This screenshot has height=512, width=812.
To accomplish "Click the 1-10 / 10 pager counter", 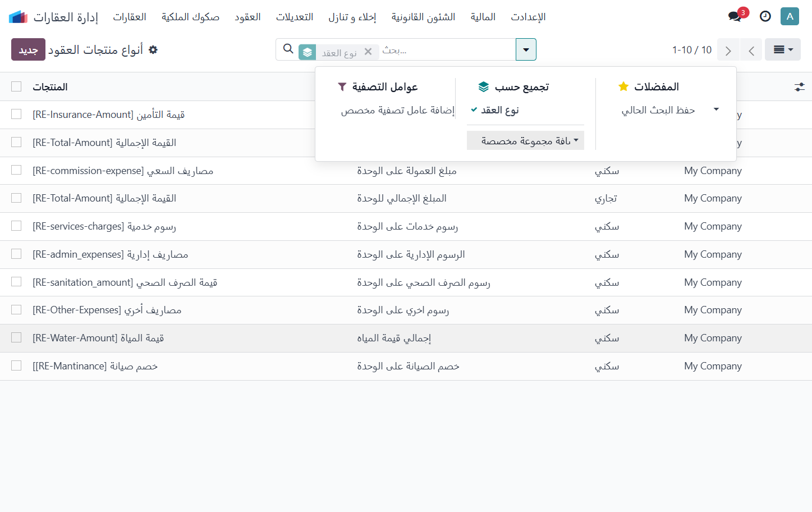I will pos(692,50).
